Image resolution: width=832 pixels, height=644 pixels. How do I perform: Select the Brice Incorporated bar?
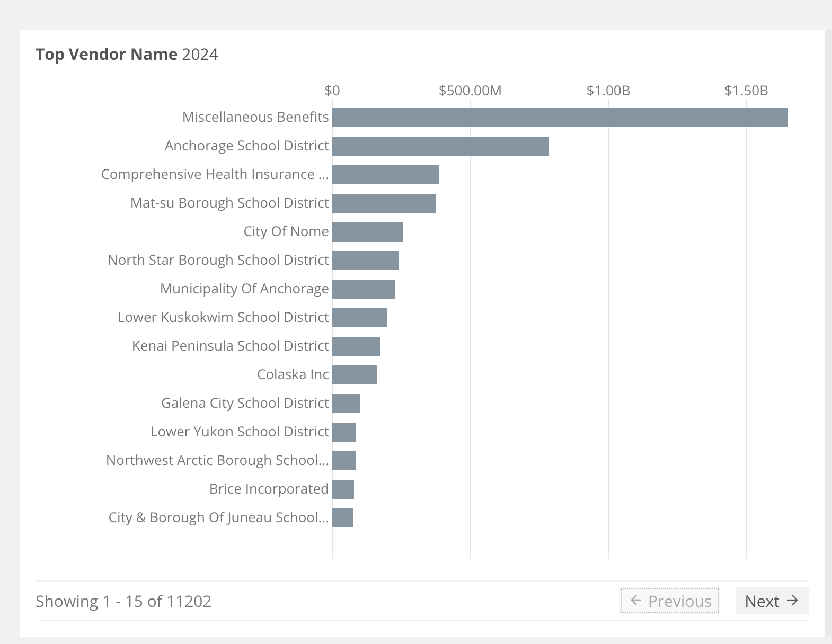tap(343, 489)
